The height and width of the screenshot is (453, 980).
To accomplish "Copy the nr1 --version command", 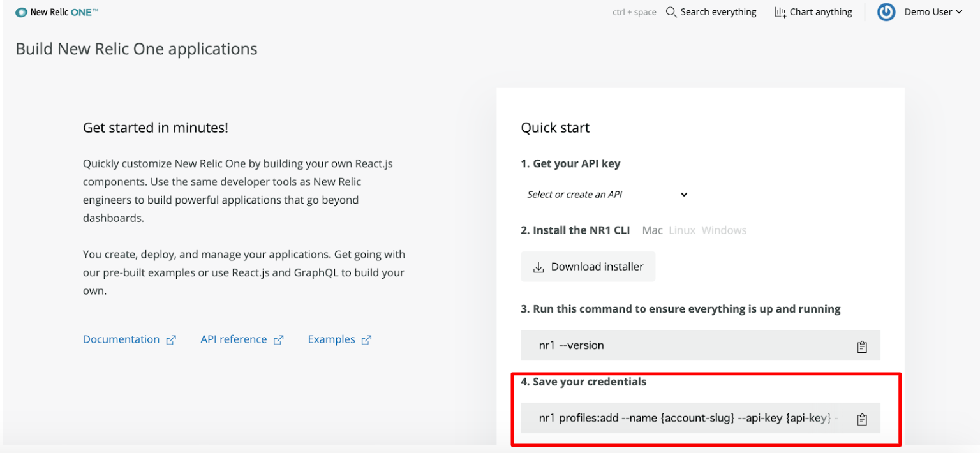I will pyautogui.click(x=862, y=346).
